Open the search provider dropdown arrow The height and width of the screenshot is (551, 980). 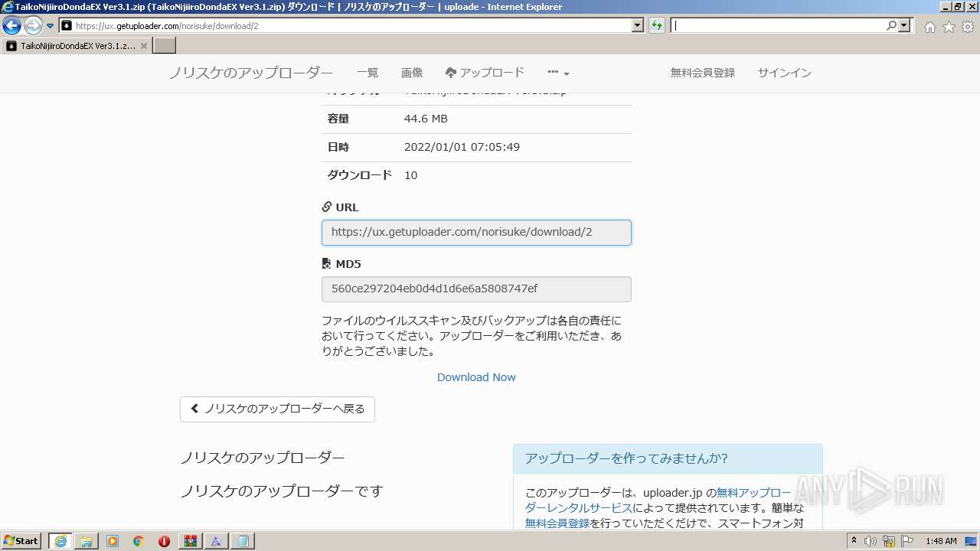tap(905, 26)
